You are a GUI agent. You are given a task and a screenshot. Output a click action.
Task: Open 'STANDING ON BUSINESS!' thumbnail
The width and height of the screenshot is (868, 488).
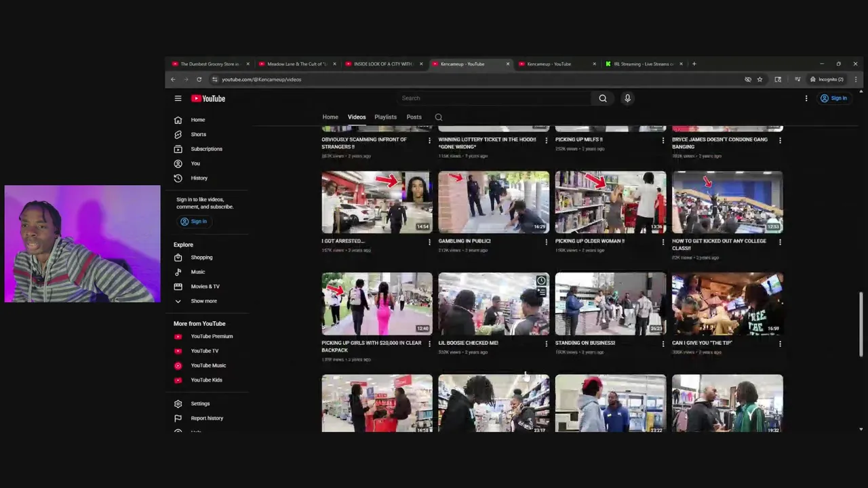pos(610,304)
